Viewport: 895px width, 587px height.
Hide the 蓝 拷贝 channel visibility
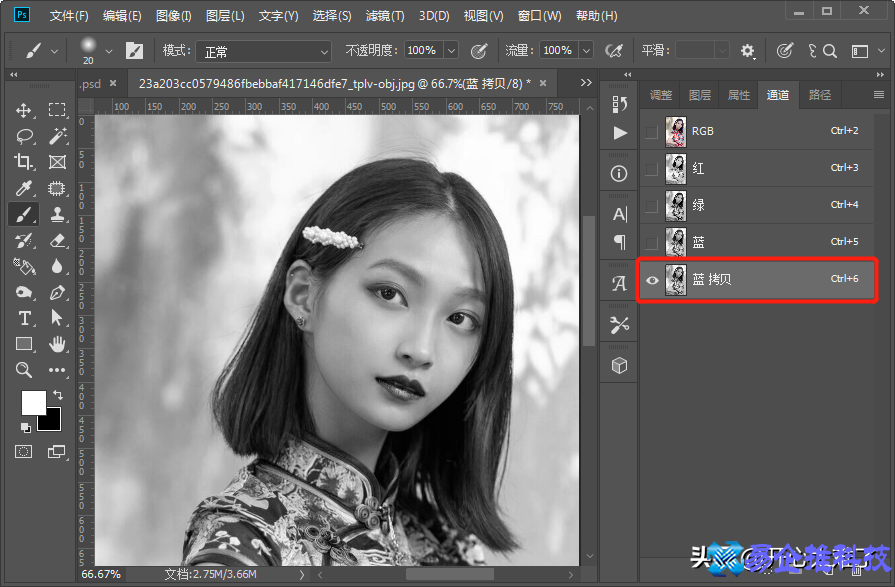pyautogui.click(x=652, y=279)
